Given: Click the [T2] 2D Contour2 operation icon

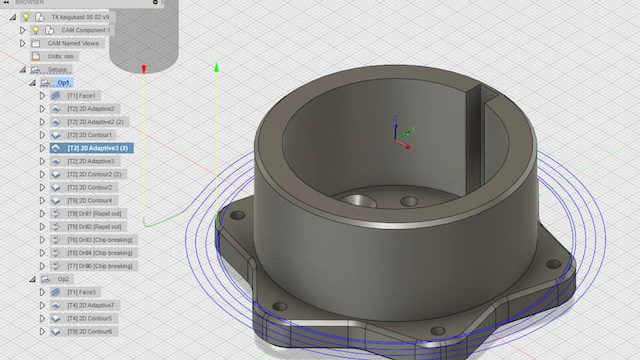Looking at the screenshot, I should click(56, 187).
